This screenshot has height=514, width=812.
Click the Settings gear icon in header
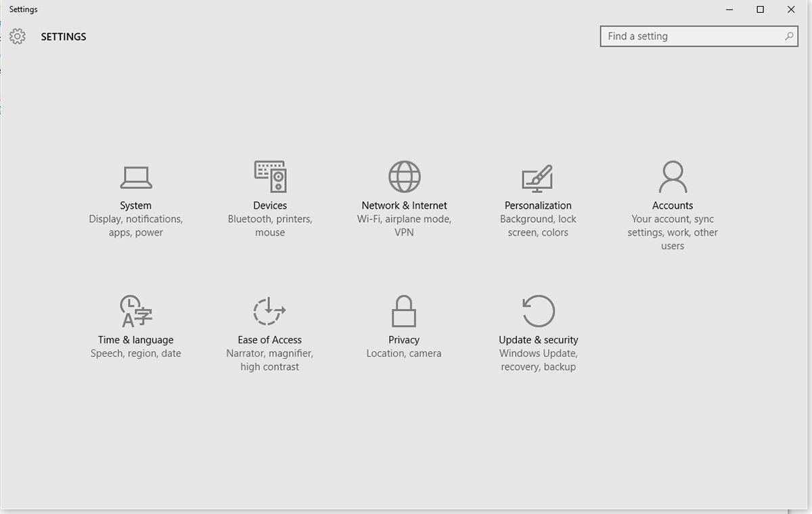coord(17,37)
